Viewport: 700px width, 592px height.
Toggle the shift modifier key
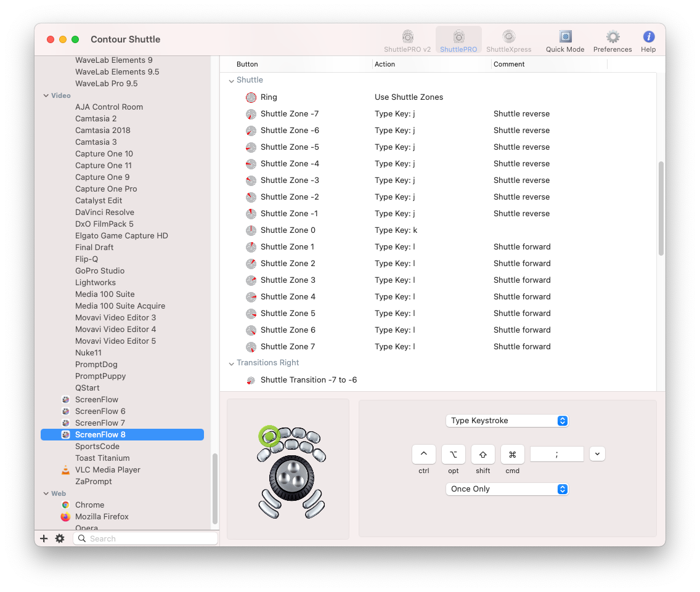click(482, 454)
